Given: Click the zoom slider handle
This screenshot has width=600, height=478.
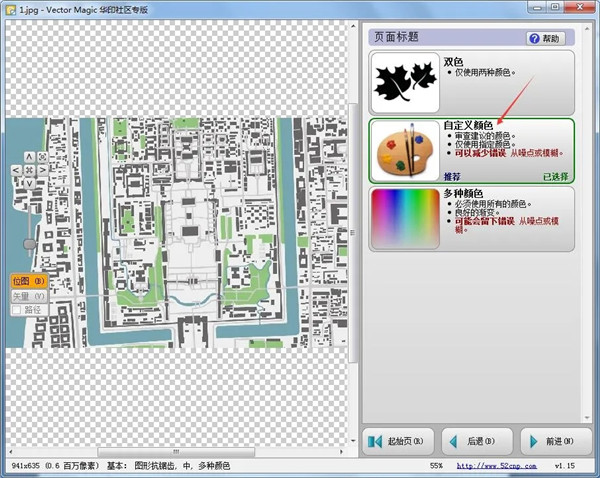Looking at the screenshot, I should coord(29,244).
